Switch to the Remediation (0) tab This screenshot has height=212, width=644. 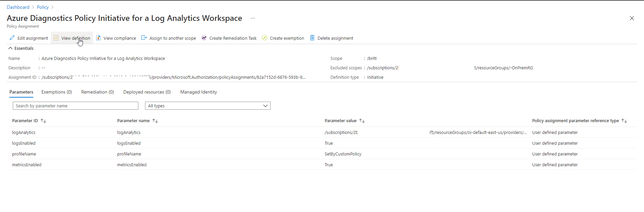(x=97, y=92)
